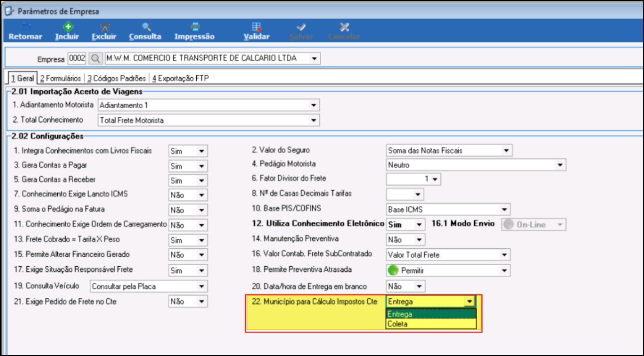644x356 pixels.
Task: Open Soma o Pedágio na Fatura dropdown
Action: click(202, 210)
